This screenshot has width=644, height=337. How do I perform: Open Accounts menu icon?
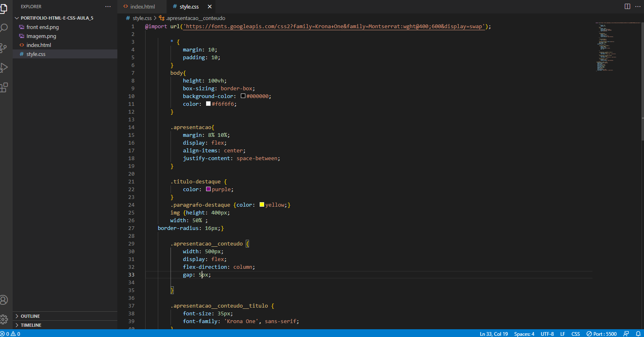[x=4, y=300]
